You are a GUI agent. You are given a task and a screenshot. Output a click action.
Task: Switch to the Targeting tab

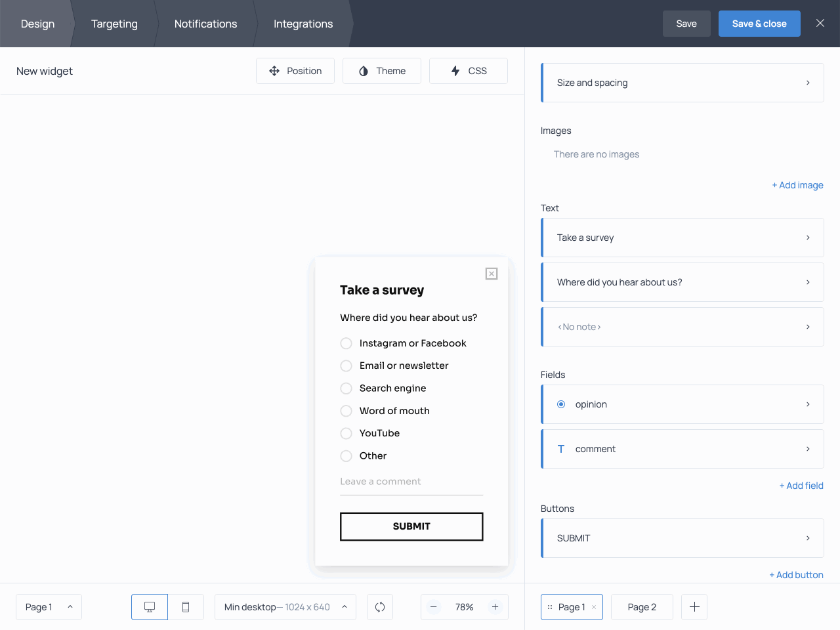[x=114, y=24]
